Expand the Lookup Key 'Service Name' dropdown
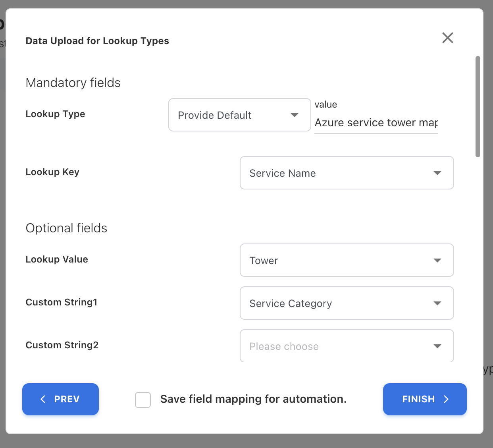The height and width of the screenshot is (448, 493). (x=346, y=173)
